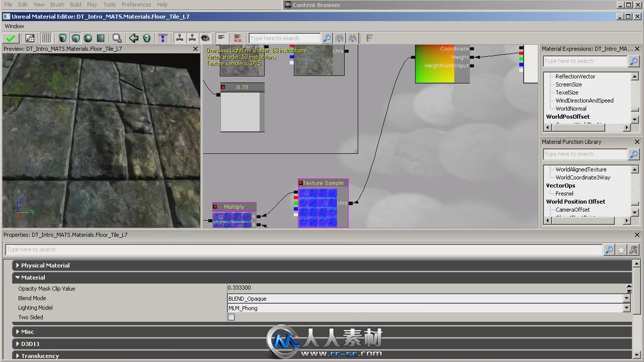Click the blue arrow home icon
This screenshot has height=362, width=644.
coord(163,38)
